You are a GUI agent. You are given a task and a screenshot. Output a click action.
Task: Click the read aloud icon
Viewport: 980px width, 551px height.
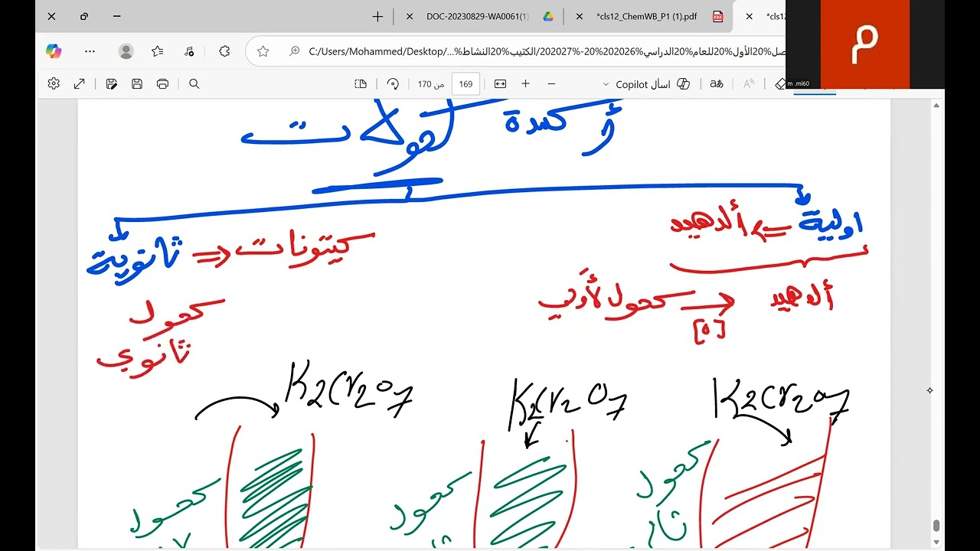(750, 84)
